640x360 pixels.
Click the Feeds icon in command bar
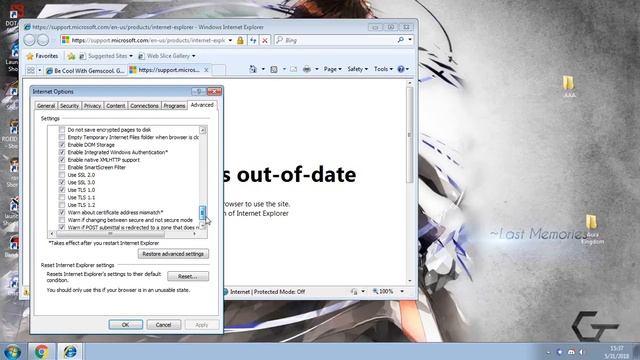point(274,69)
